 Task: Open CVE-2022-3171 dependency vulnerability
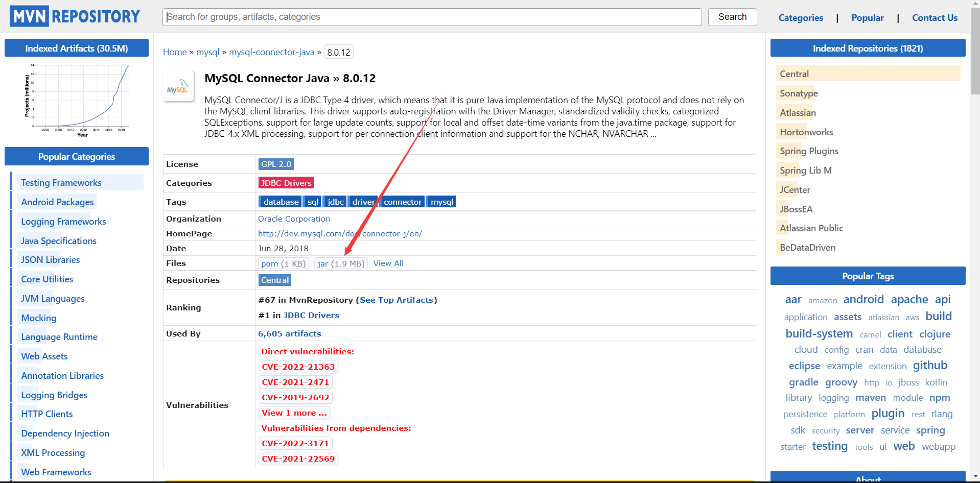(x=295, y=443)
